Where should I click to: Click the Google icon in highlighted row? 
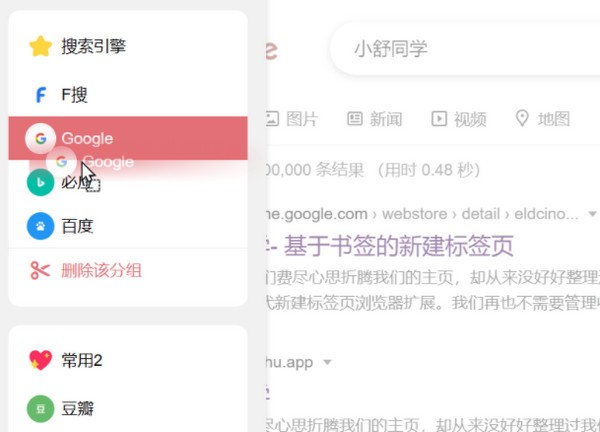pyautogui.click(x=41, y=138)
